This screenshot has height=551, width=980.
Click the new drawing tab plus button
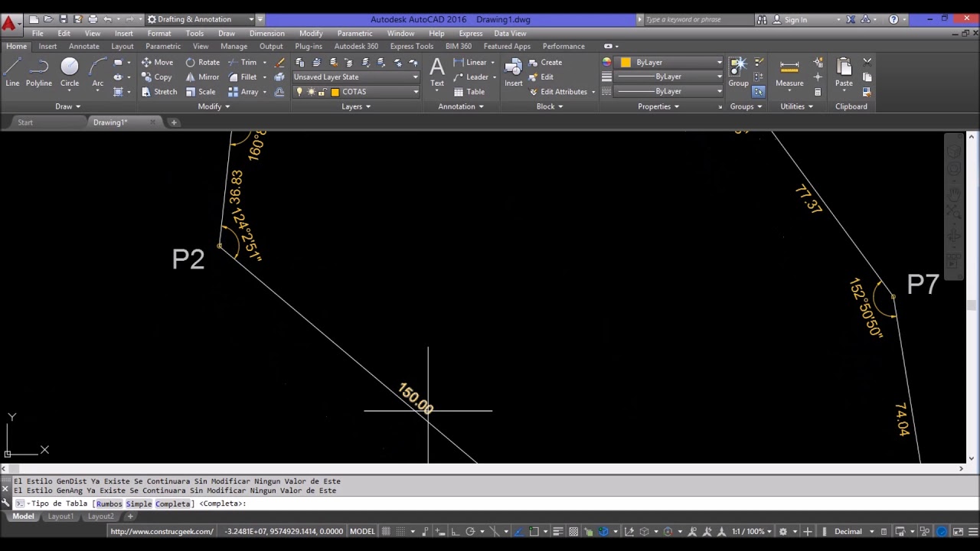pos(174,122)
